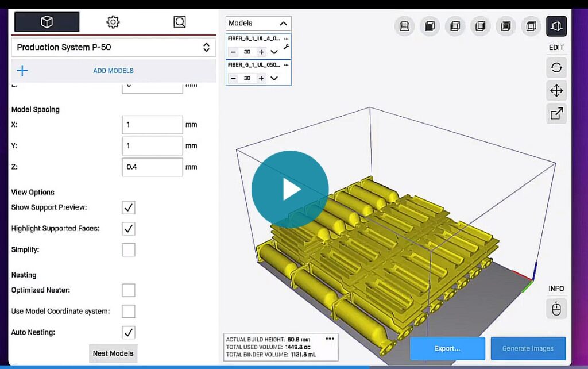The width and height of the screenshot is (588, 369).
Task: Enable the Simplify checkbox
Action: coord(129,250)
